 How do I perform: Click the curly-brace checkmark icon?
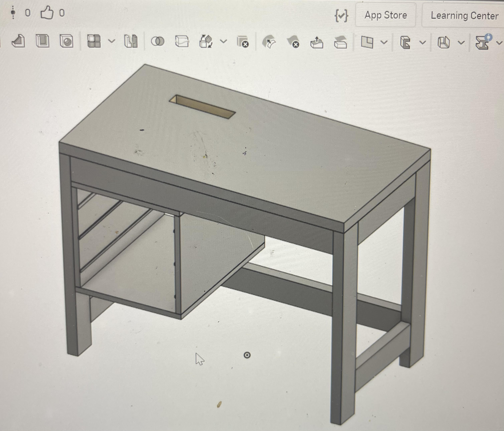point(341,16)
